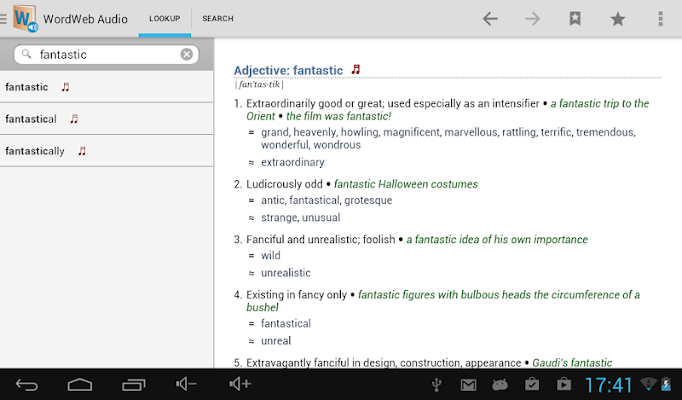Viewport: 682px width, 400px height.
Task: Tap the Android home navigation button
Action: 80,384
